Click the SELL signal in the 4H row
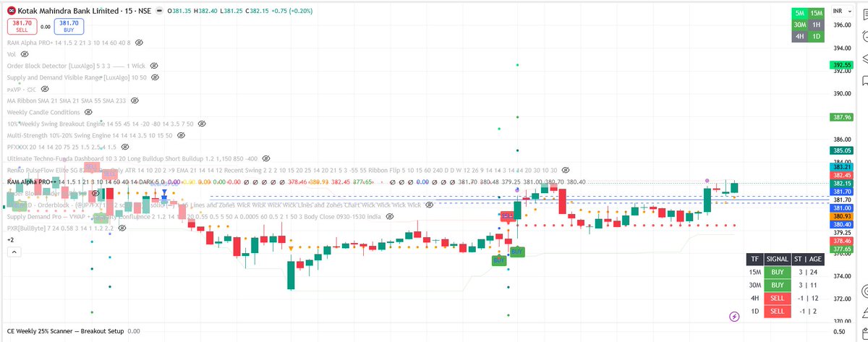Screen dimensions: 868x342 [777, 298]
